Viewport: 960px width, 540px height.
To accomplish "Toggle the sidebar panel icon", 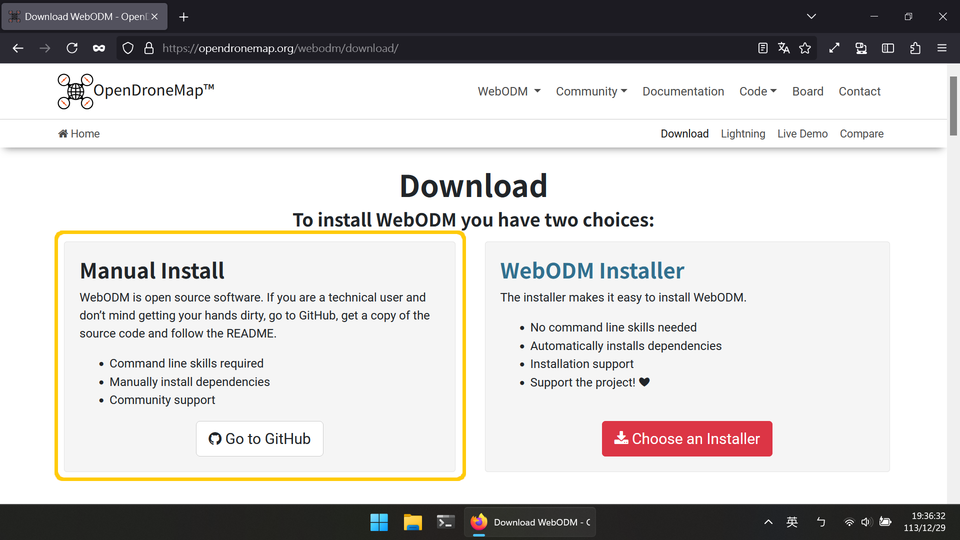I will pos(888,48).
